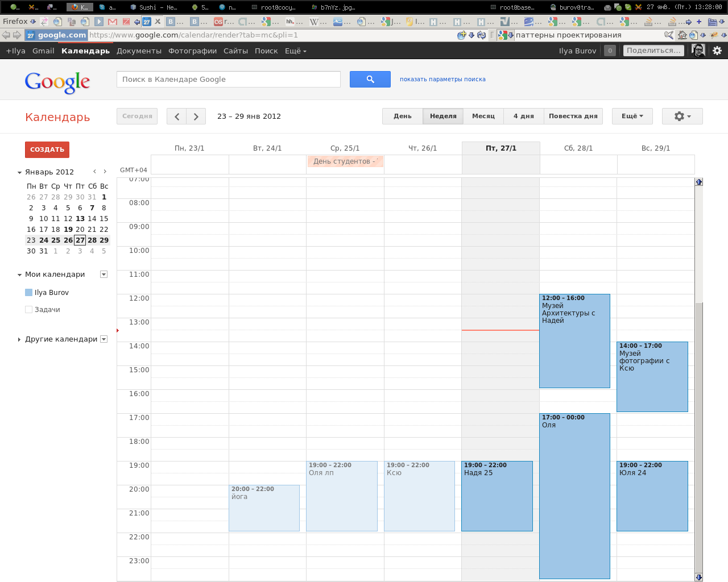Click the calendar search input field

pyautogui.click(x=229, y=79)
